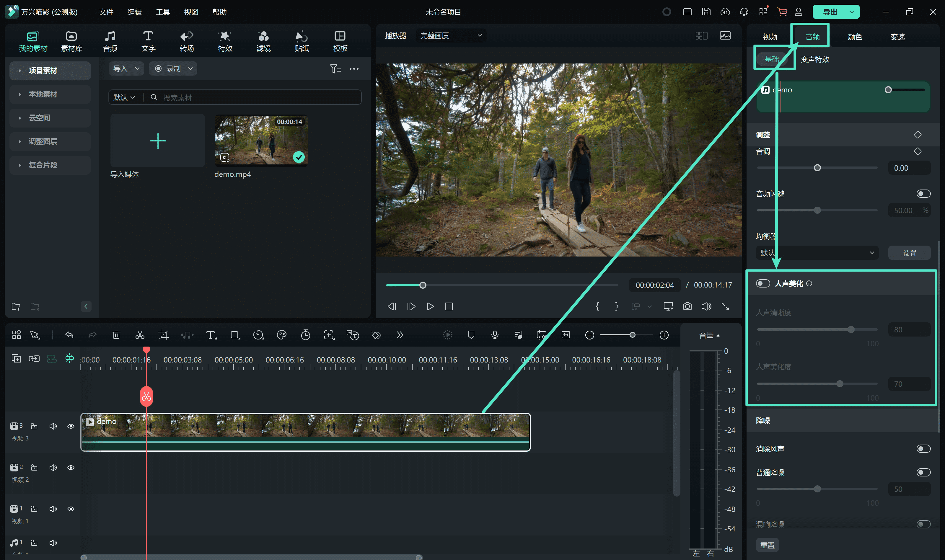Click the 重置 reset button
945x560 pixels.
point(767,545)
